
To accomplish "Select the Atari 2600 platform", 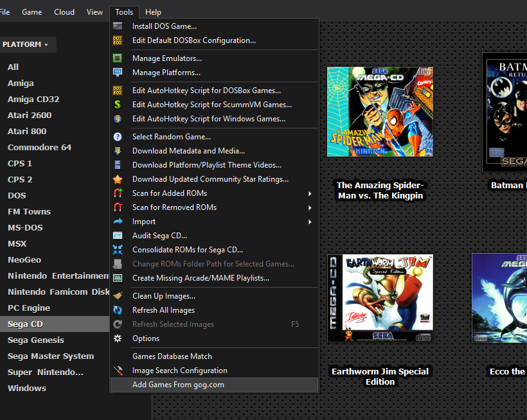I will tap(30, 116).
